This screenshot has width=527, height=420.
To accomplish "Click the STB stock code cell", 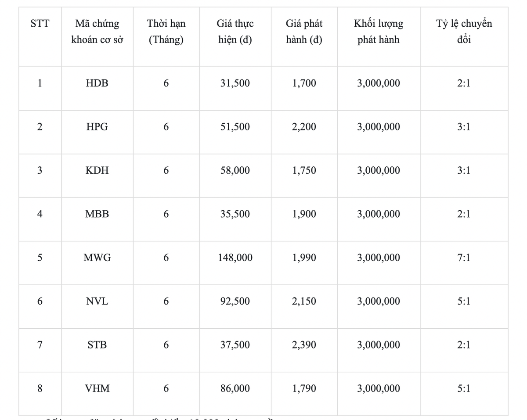I will pos(97,345).
